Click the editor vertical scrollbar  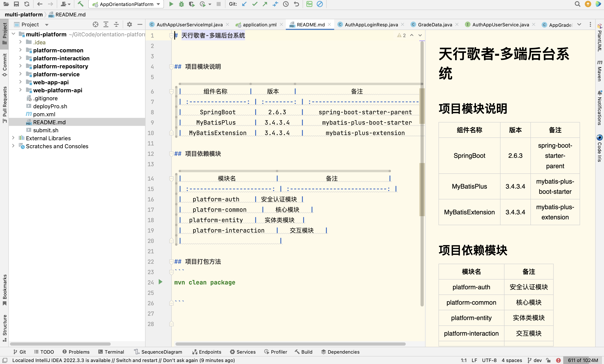422,174
